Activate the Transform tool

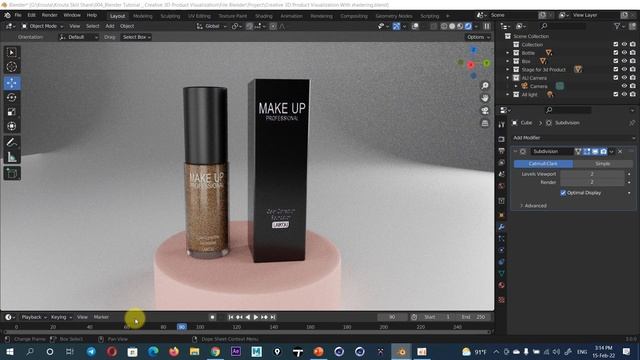tap(11, 126)
